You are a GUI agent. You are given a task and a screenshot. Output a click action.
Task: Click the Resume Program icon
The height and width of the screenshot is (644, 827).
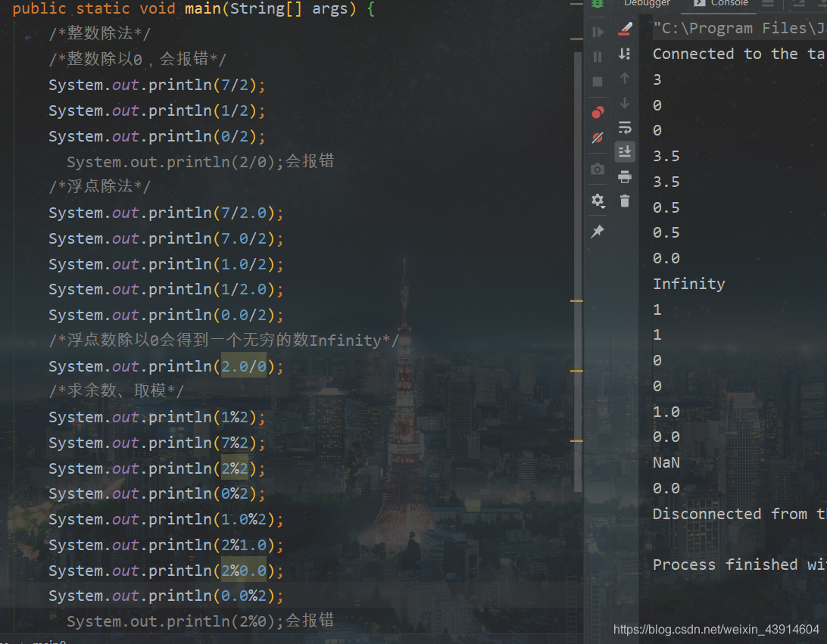[x=598, y=32]
